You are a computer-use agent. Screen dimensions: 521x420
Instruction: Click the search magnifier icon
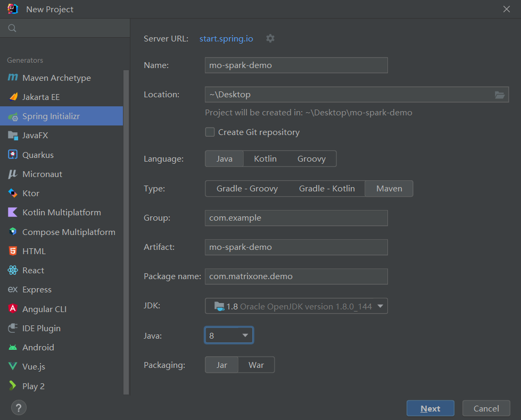[12, 28]
